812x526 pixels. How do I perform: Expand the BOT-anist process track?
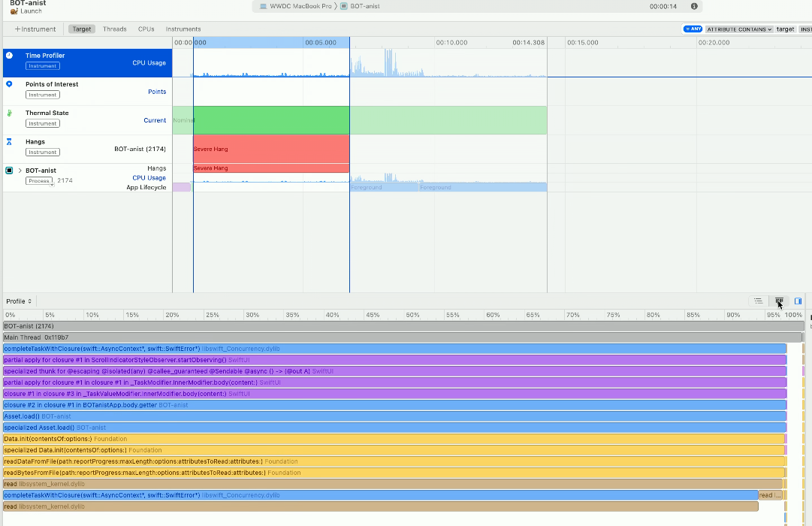coord(20,171)
